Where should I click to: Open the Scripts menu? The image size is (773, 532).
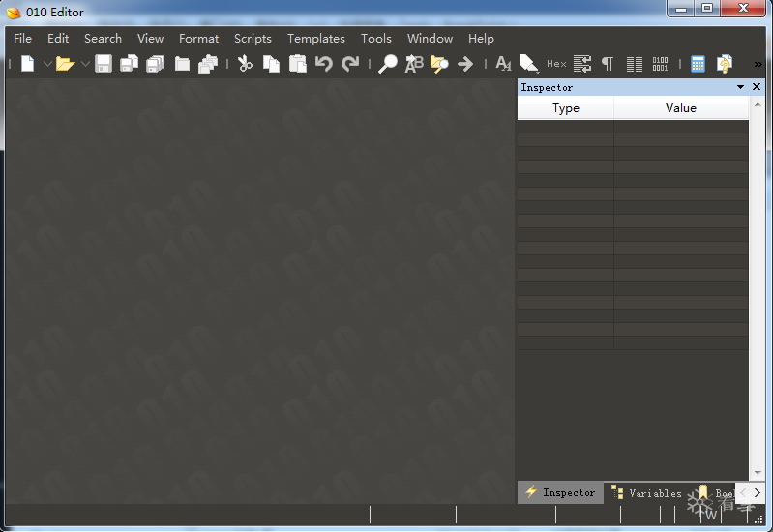[253, 39]
